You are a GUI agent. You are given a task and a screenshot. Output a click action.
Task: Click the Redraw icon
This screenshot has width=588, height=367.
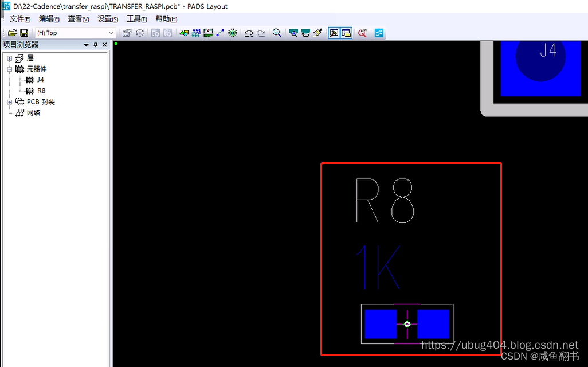[x=305, y=33]
